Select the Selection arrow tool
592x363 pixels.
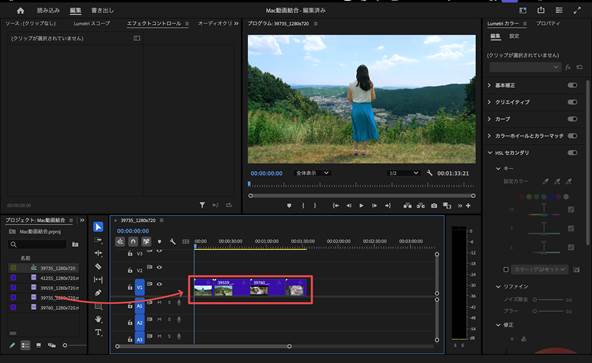(98, 227)
